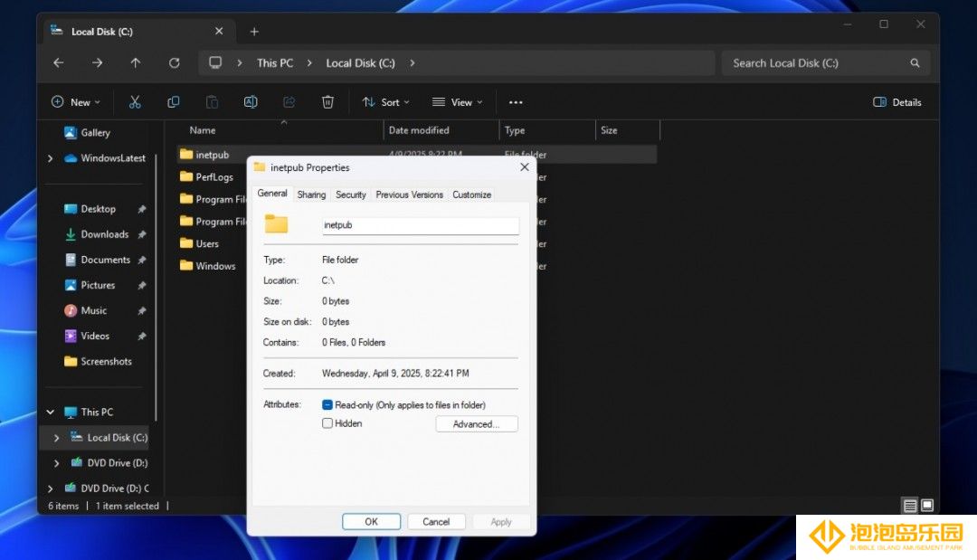Click chevron after This PC in address bar

coord(309,63)
